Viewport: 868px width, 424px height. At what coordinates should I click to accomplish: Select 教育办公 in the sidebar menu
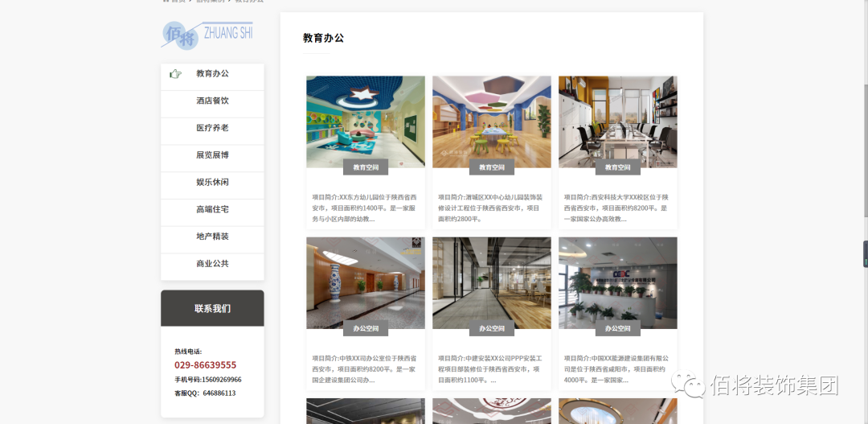click(212, 74)
